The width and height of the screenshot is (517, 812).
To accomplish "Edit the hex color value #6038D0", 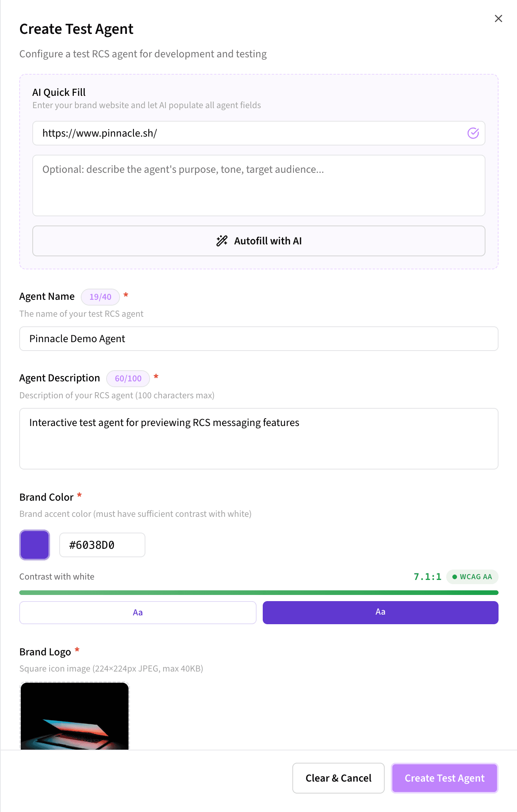I will pyautogui.click(x=102, y=545).
